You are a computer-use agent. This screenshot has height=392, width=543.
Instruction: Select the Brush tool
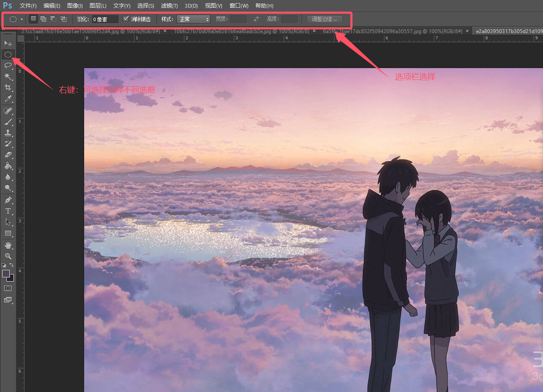pyautogui.click(x=8, y=122)
